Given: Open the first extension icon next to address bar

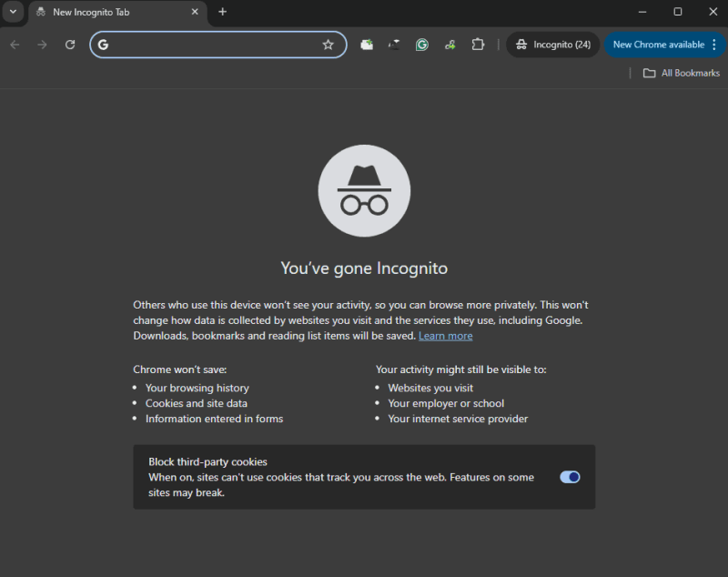Looking at the screenshot, I should (x=367, y=45).
